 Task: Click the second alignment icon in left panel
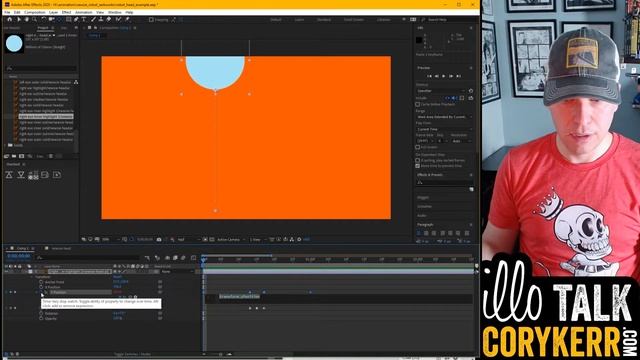click(x=21, y=175)
